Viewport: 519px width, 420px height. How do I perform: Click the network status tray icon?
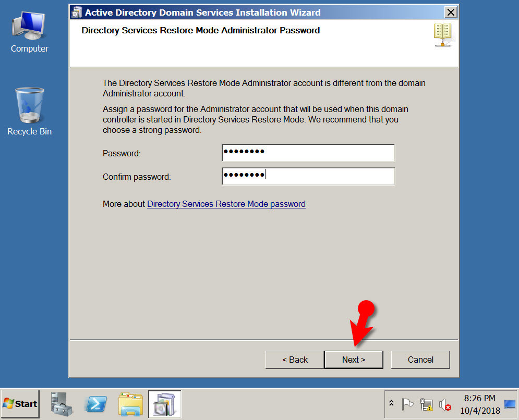pyautogui.click(x=426, y=404)
